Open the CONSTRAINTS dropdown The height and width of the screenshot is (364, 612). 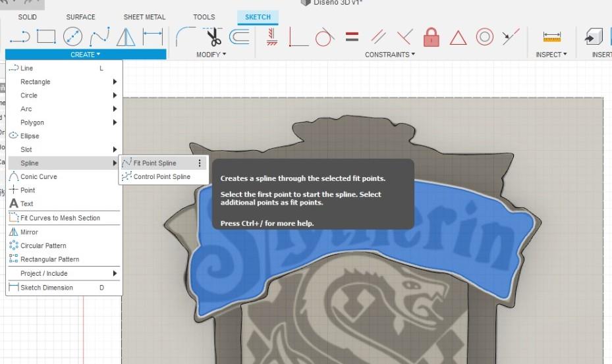[390, 55]
